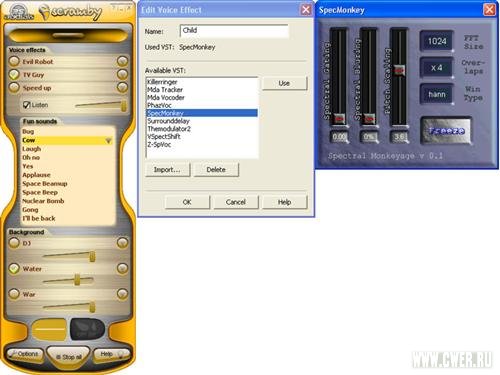
Task: Toggle the Evil Robot voice effect
Action: click(x=14, y=61)
